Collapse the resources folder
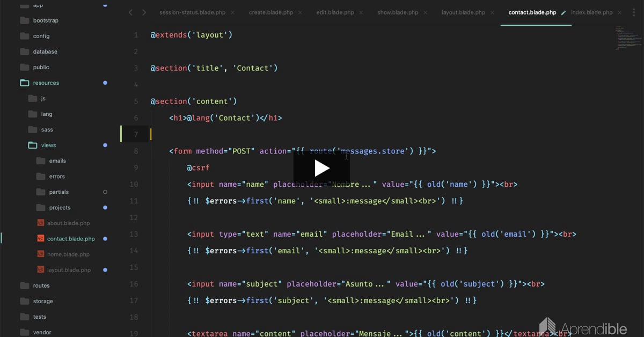 [46, 83]
